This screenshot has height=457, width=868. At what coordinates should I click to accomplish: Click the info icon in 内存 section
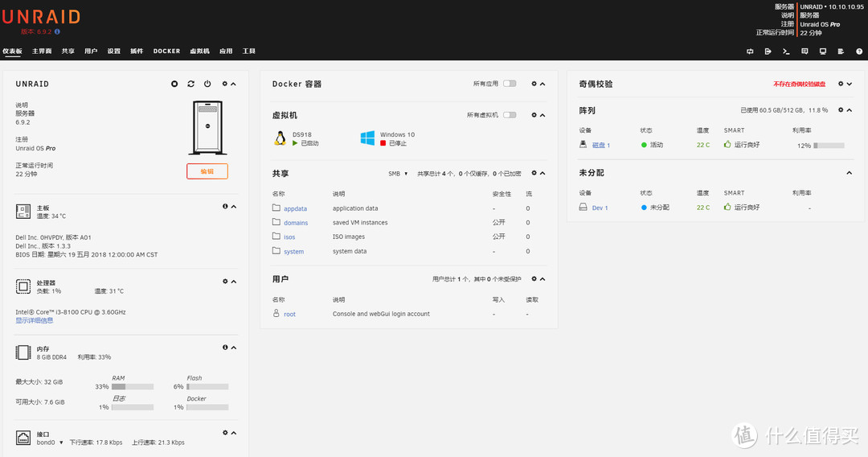pyautogui.click(x=225, y=348)
